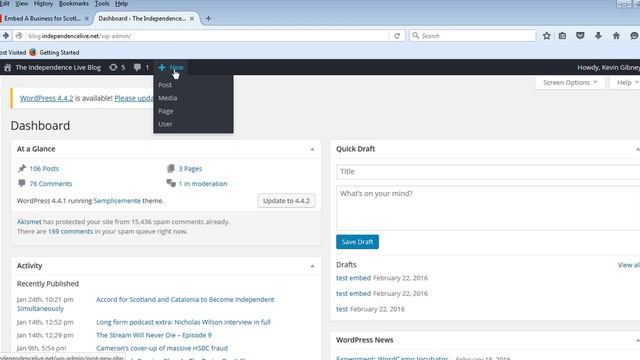
Task: Open Cameron's cover-up of massive HSBC fraud
Action: 162,348
